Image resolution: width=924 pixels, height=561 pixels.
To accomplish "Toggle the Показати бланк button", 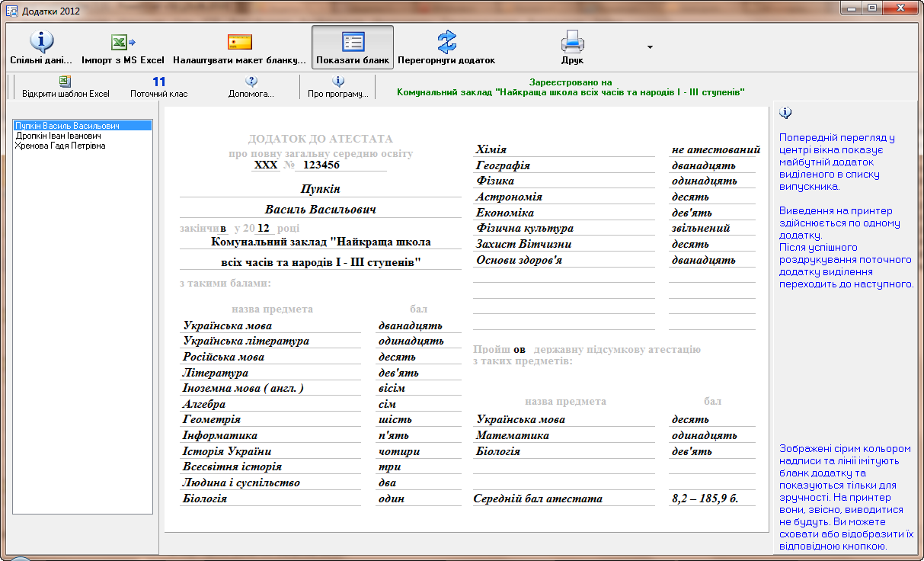I will [x=353, y=47].
